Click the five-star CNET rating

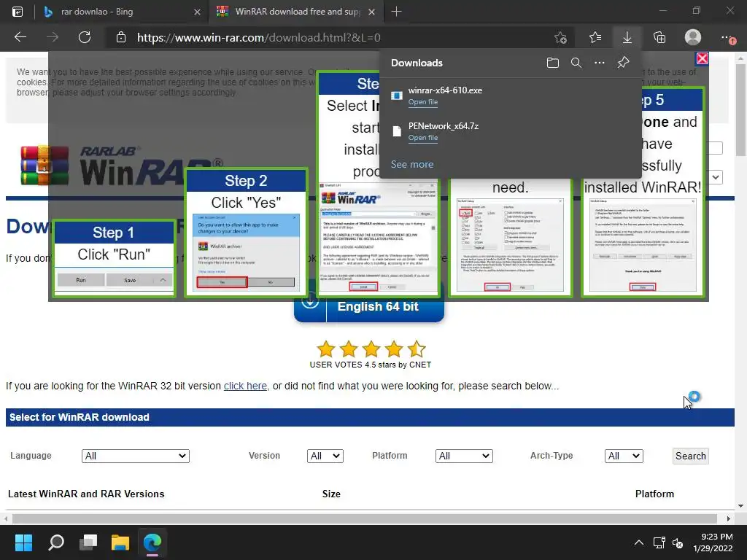pyautogui.click(x=371, y=349)
